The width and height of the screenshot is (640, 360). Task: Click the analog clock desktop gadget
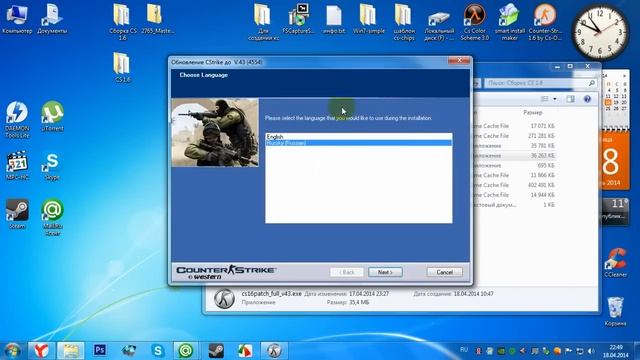point(600,33)
